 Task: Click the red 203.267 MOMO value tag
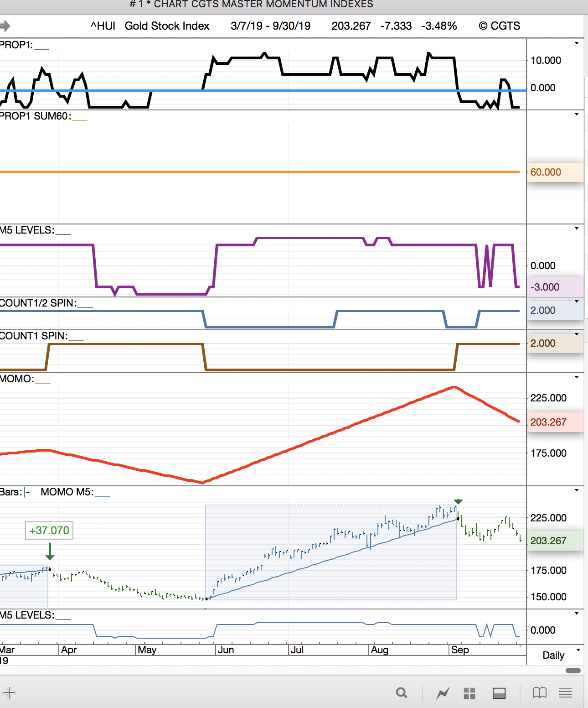pos(555,422)
